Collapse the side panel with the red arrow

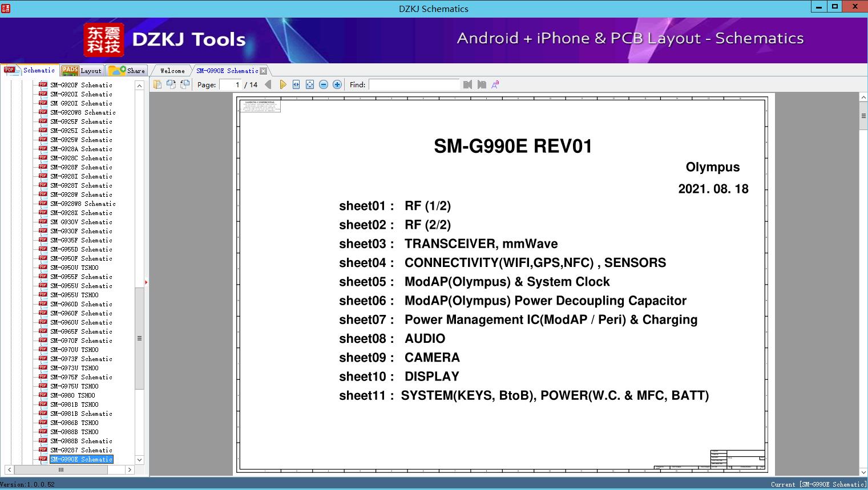(x=146, y=282)
